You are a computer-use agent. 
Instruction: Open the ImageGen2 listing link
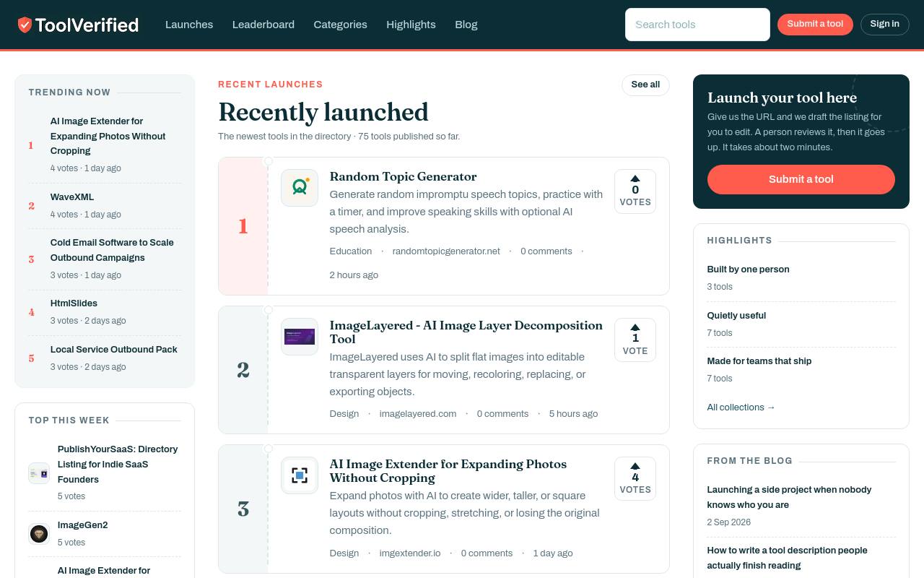(82, 525)
